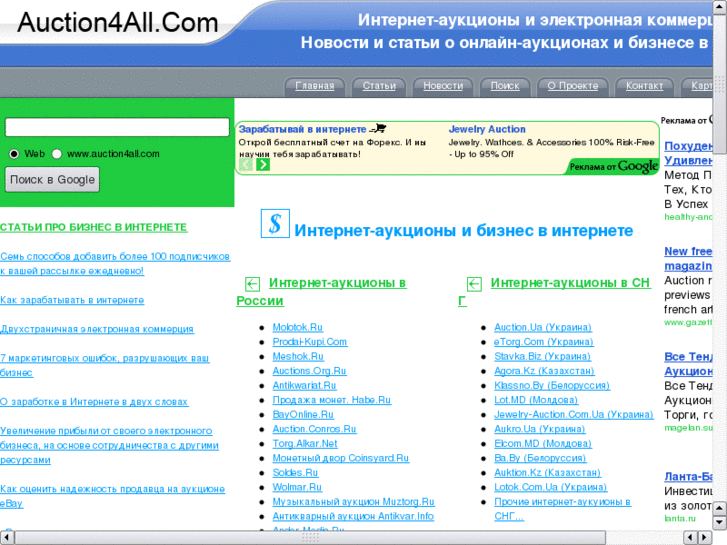
Task: Open the Семь способов добавить подписчиков article
Action: click(x=115, y=263)
